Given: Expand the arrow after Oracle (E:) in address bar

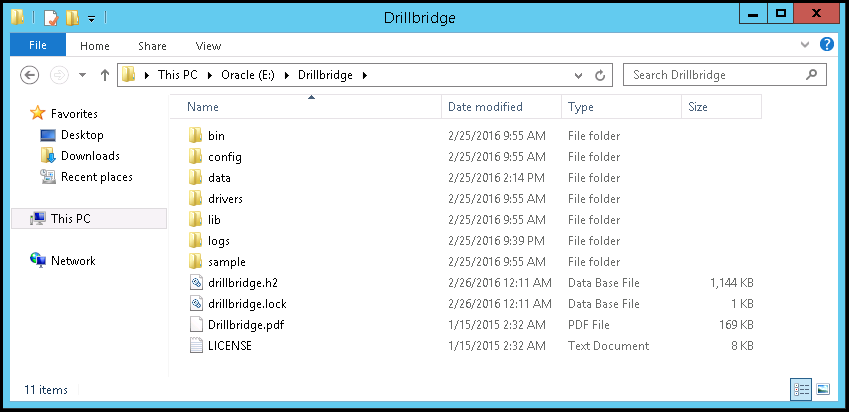Looking at the screenshot, I should pyautogui.click(x=286, y=75).
